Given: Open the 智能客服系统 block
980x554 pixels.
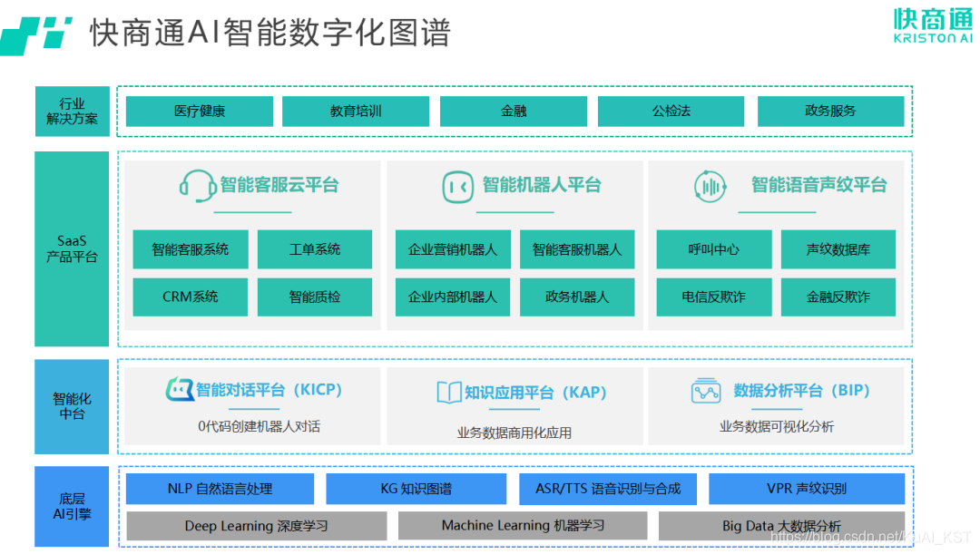Looking at the screenshot, I should pos(190,249).
